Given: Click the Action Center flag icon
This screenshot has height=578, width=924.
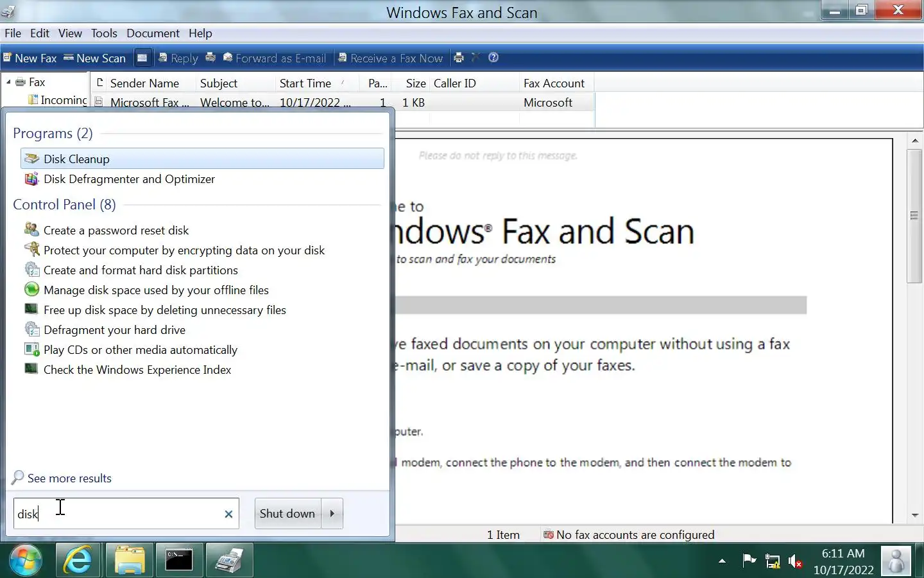Looking at the screenshot, I should coord(749,561).
